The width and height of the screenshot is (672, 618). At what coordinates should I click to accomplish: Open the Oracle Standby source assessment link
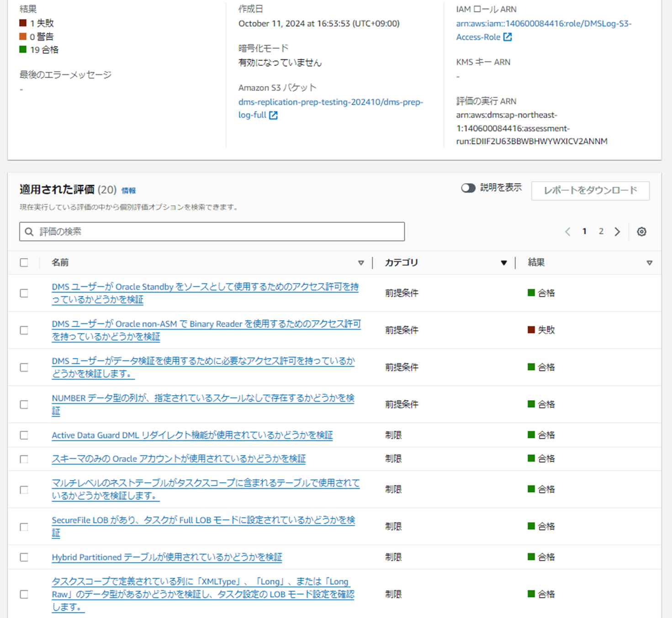click(205, 293)
